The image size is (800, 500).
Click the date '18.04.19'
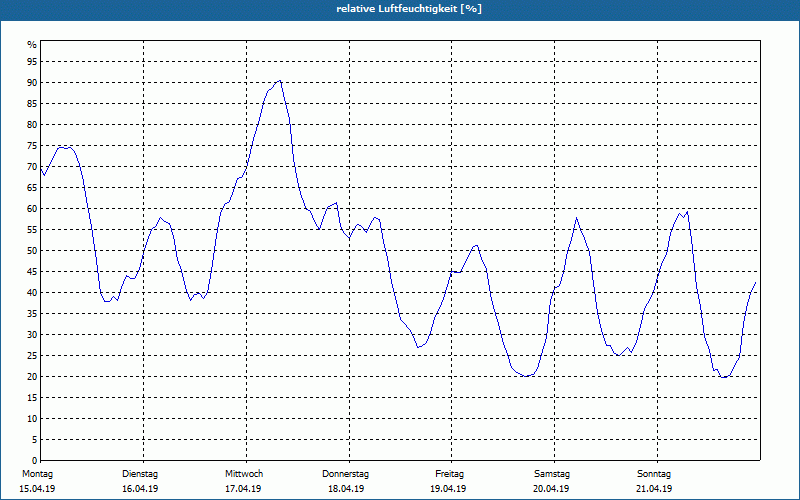click(x=345, y=489)
